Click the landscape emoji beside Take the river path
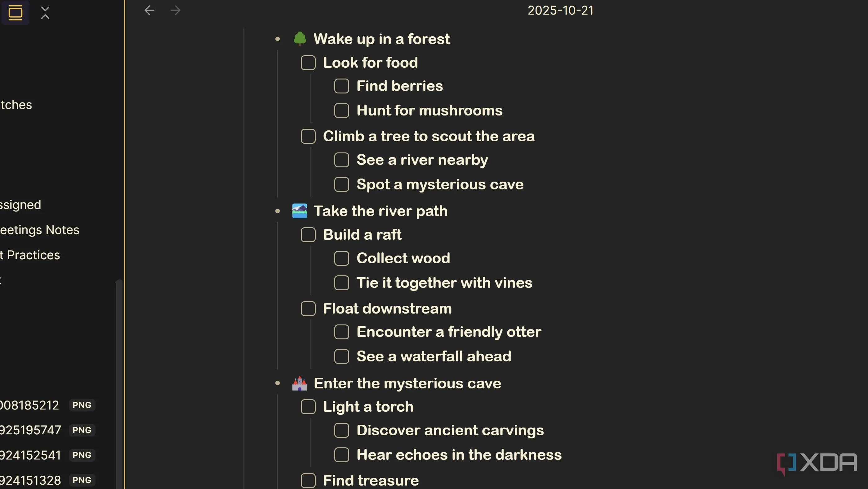Viewport: 868px width, 489px height. coord(300,211)
